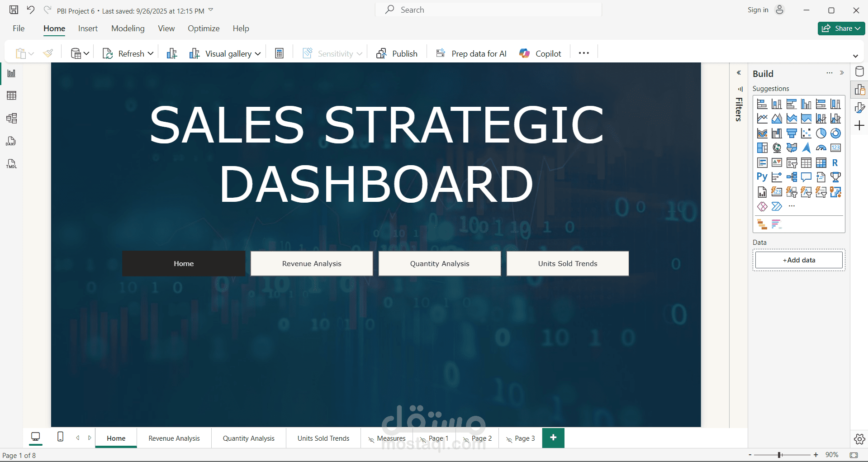
Task: Select the Gauge visual
Action: [x=821, y=148]
